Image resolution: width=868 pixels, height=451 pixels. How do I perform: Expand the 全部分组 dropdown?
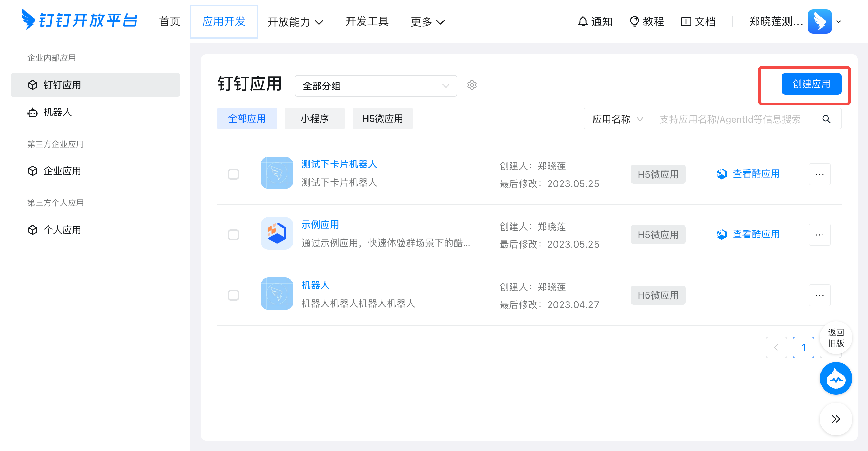pos(376,86)
